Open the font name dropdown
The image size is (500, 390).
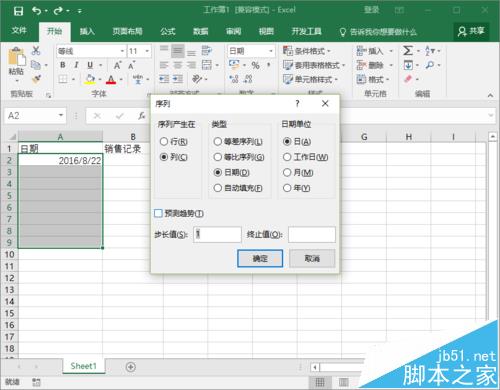(x=122, y=51)
